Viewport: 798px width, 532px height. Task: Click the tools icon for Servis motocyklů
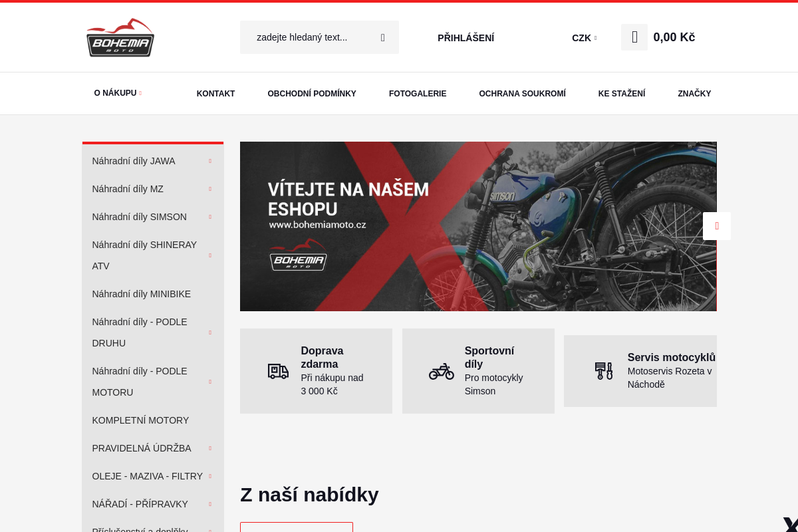point(604,371)
